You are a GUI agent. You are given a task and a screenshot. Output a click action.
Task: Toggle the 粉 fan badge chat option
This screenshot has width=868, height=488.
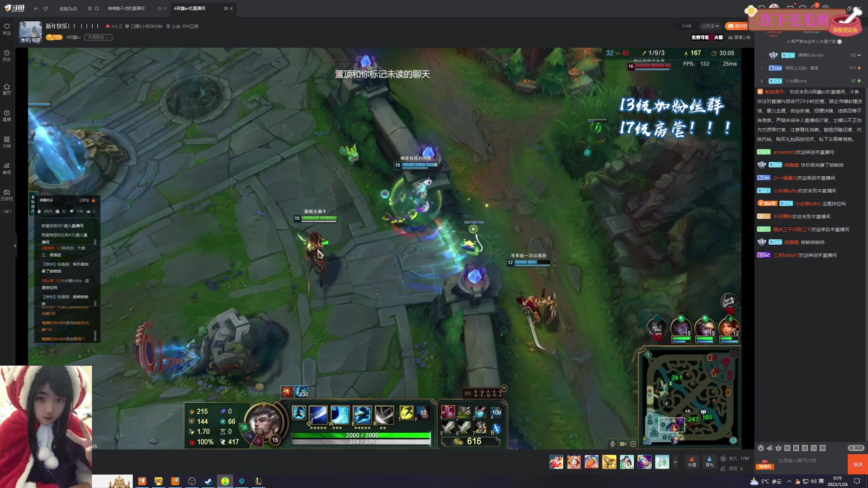(787, 448)
